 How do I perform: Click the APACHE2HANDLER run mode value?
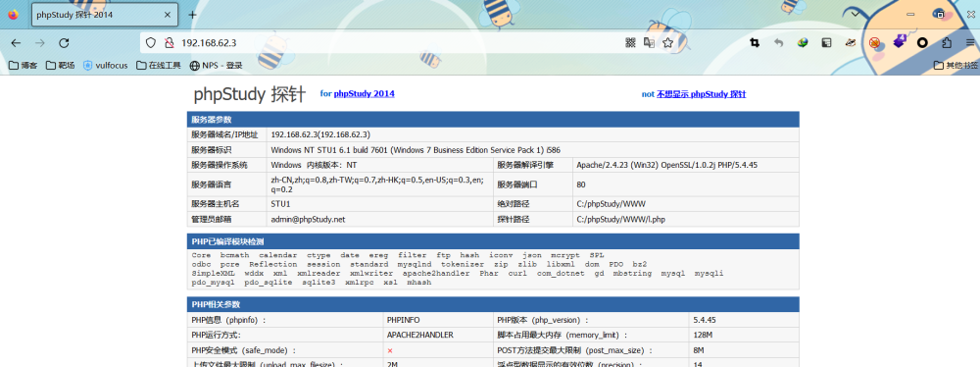[420, 335]
